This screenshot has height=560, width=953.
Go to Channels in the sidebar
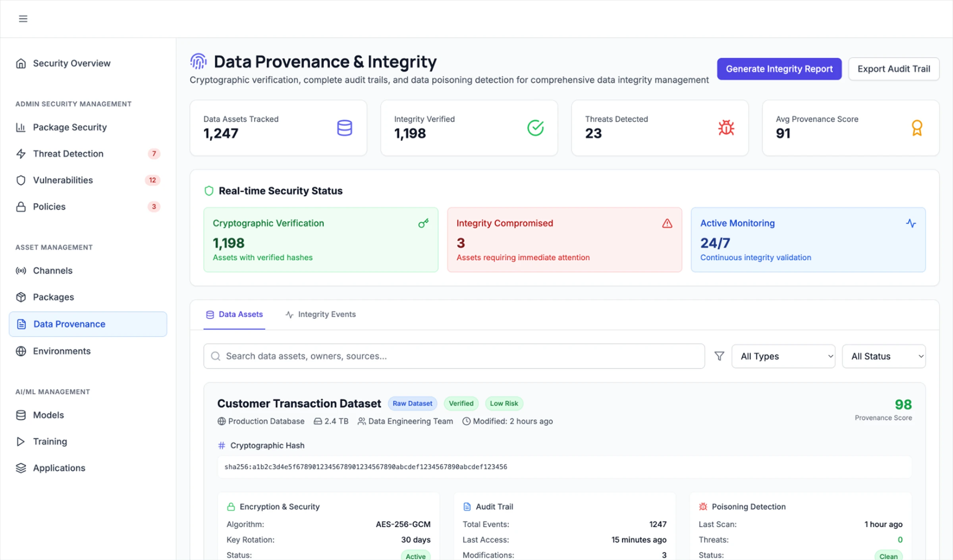(88, 271)
